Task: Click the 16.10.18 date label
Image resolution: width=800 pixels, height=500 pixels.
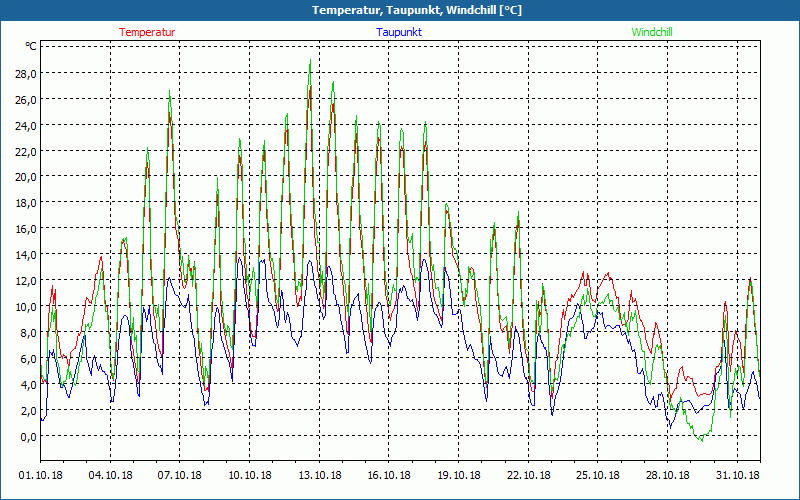Action: click(389, 475)
